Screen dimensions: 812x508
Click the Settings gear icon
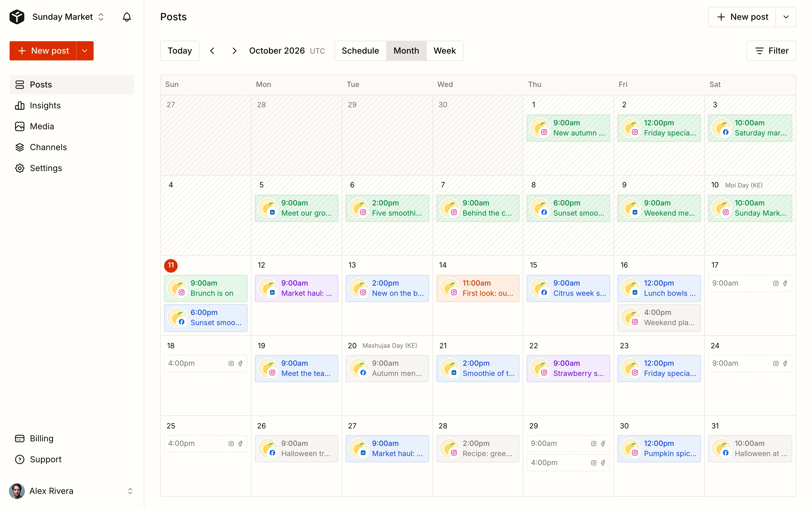[20, 168]
